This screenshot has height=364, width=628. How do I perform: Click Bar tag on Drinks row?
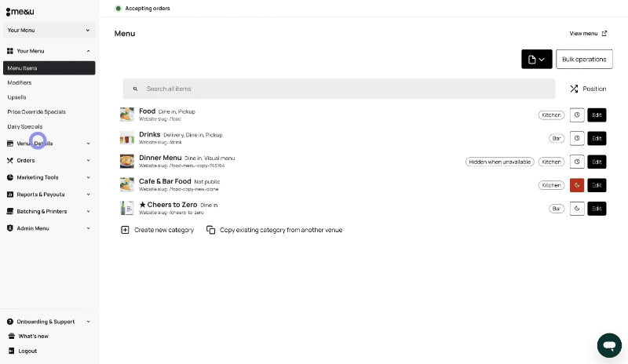pyautogui.click(x=557, y=139)
